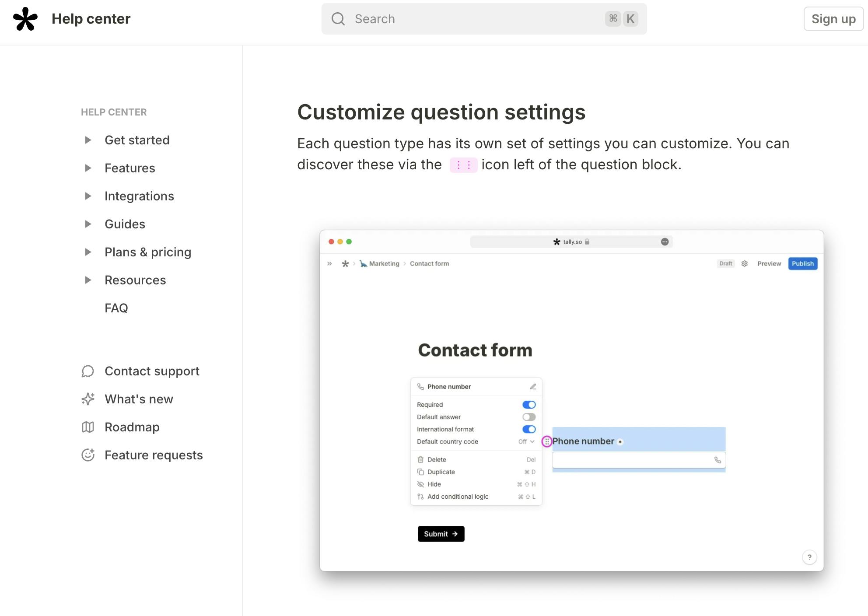Click the What's new sparkle icon
Image resolution: width=868 pixels, height=616 pixels.
point(88,399)
